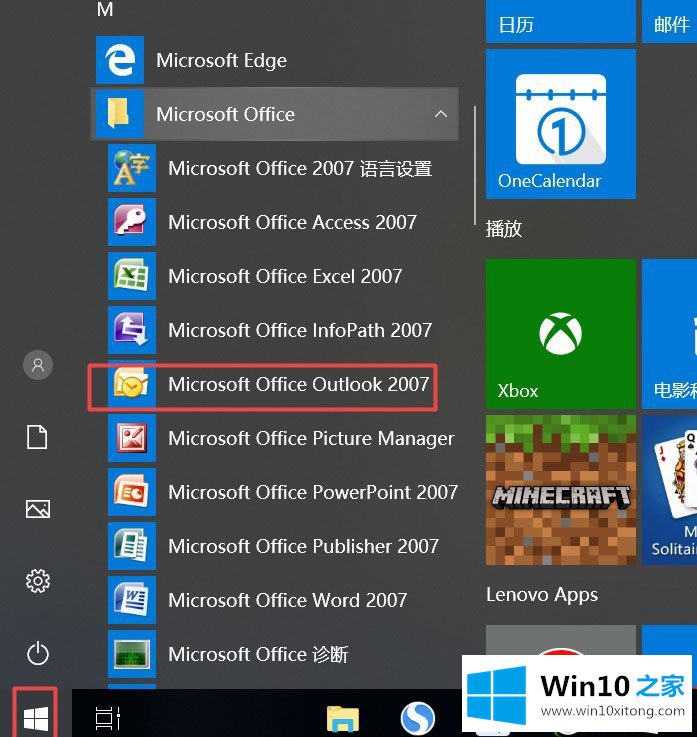Select "Microsoft Office Access 2007" text
The height and width of the screenshot is (737, 697).
click(292, 222)
